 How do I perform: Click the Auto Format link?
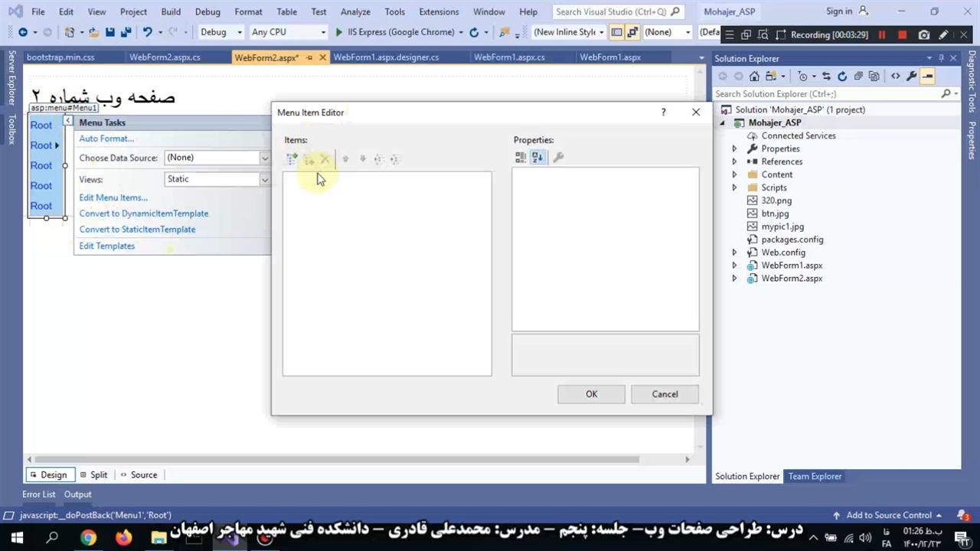click(106, 139)
